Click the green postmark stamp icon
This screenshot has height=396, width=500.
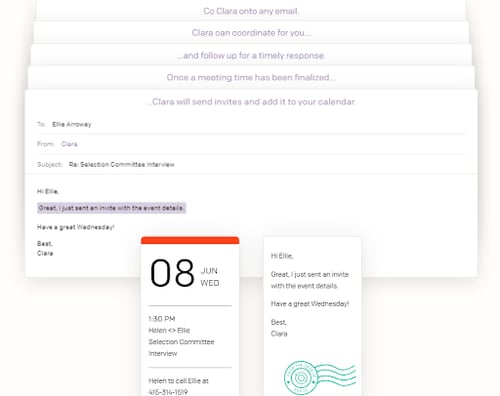click(320, 378)
